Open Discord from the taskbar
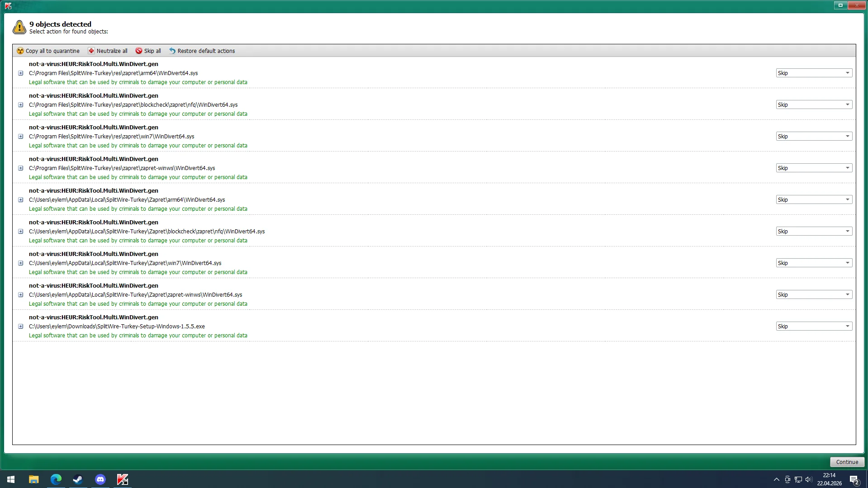The height and width of the screenshot is (488, 868). pos(100,479)
